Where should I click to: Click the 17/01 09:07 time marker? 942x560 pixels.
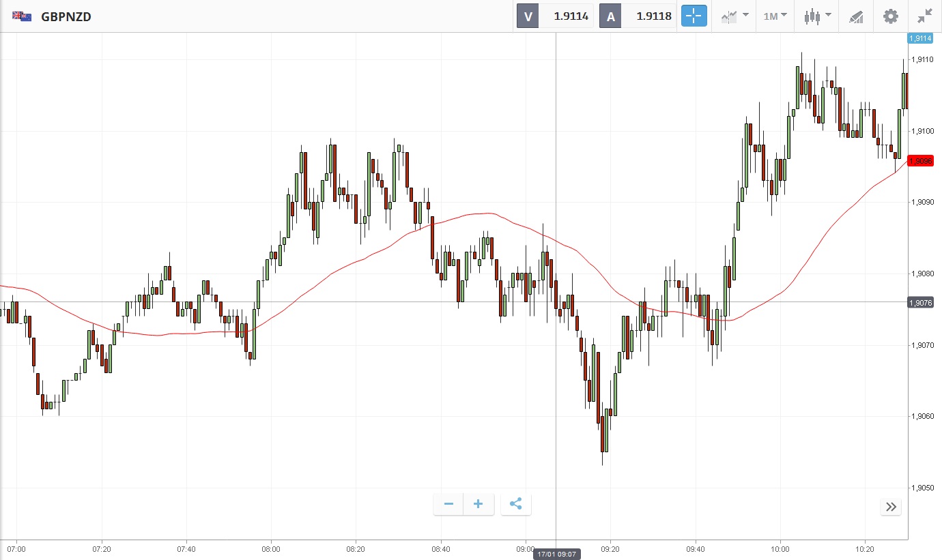[556, 554]
